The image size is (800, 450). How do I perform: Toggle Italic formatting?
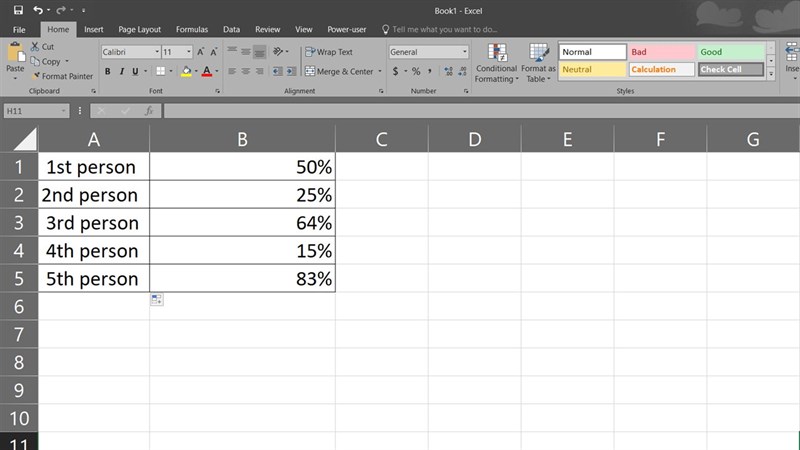pyautogui.click(x=121, y=71)
